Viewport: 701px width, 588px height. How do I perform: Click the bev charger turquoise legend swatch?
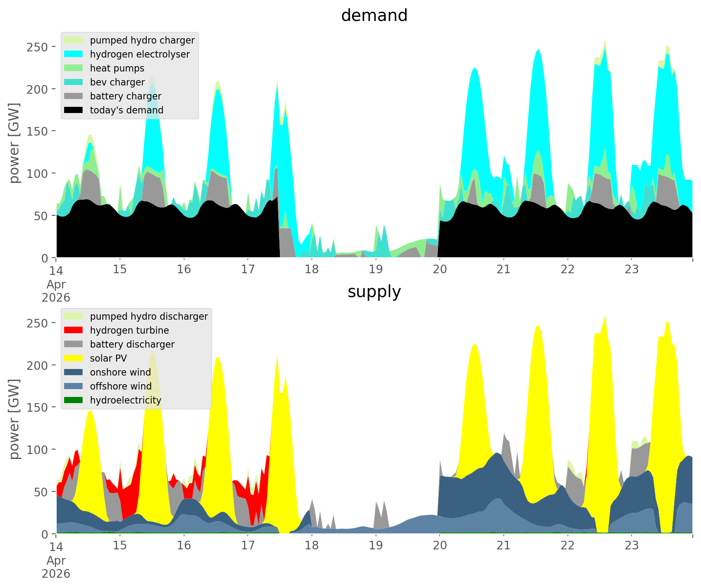(x=74, y=82)
